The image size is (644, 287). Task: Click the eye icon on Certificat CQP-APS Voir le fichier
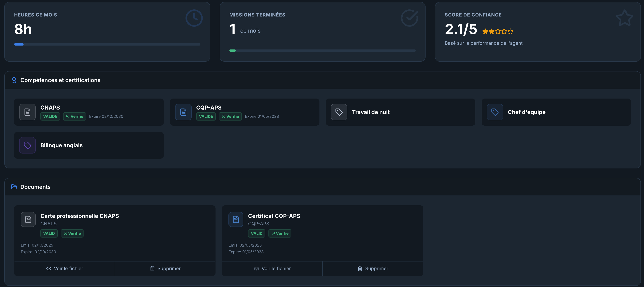coord(256,269)
